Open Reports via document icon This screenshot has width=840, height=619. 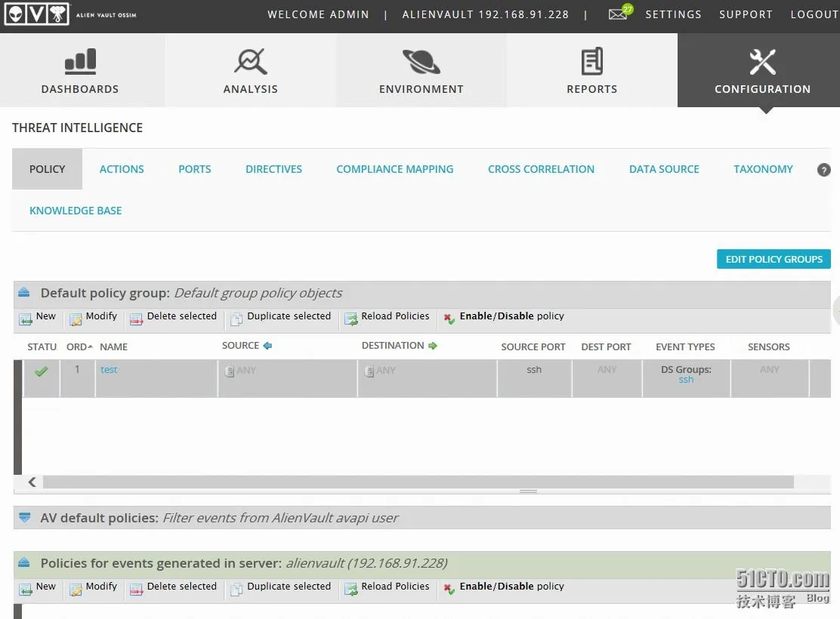click(592, 61)
